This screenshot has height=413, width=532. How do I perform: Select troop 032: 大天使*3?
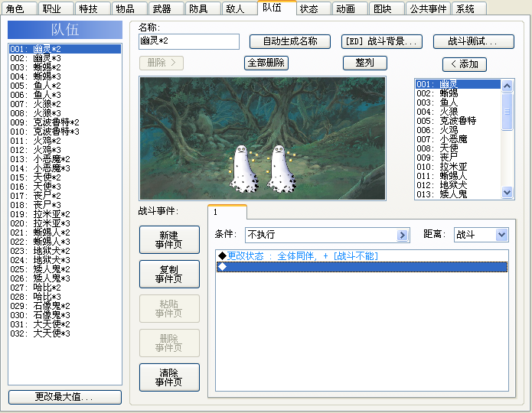65,333
